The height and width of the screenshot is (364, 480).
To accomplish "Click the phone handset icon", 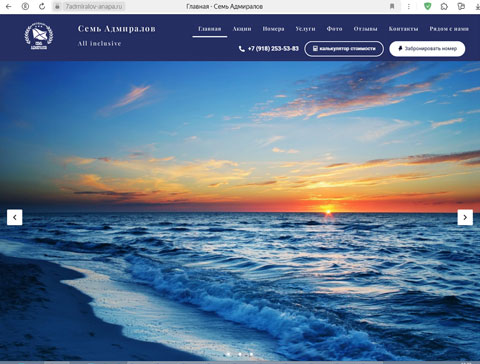I will [x=242, y=49].
